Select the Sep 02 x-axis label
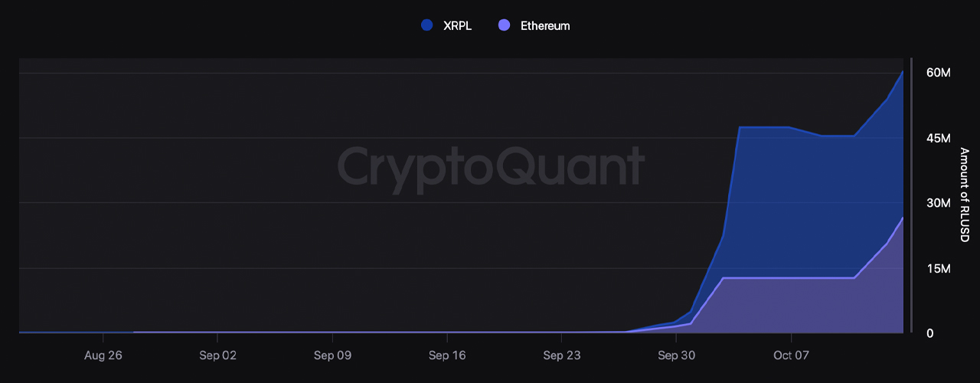This screenshot has height=383, width=980. click(x=218, y=355)
